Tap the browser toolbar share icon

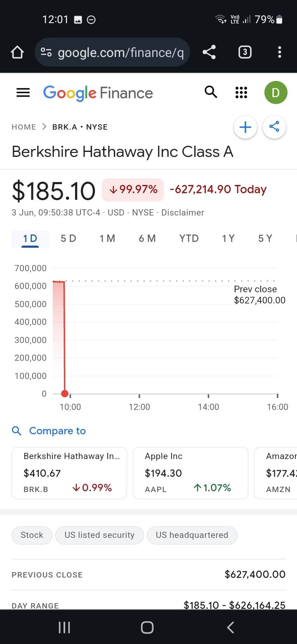pos(209,52)
